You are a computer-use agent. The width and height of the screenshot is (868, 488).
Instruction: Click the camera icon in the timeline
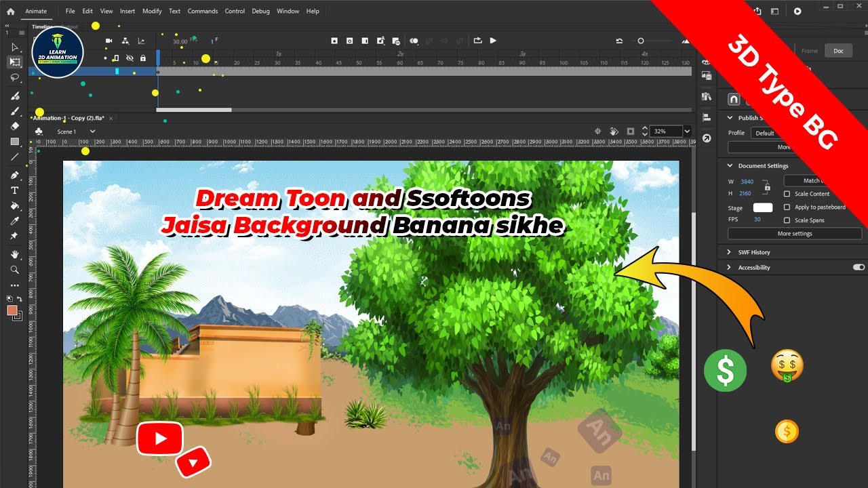108,41
